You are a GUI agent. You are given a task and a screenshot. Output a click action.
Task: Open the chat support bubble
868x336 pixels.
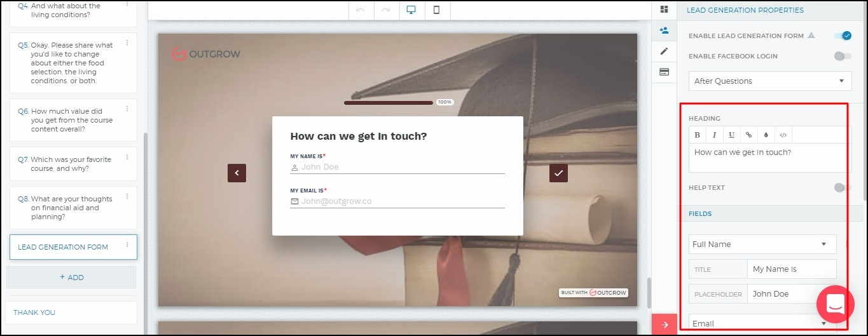pyautogui.click(x=835, y=304)
